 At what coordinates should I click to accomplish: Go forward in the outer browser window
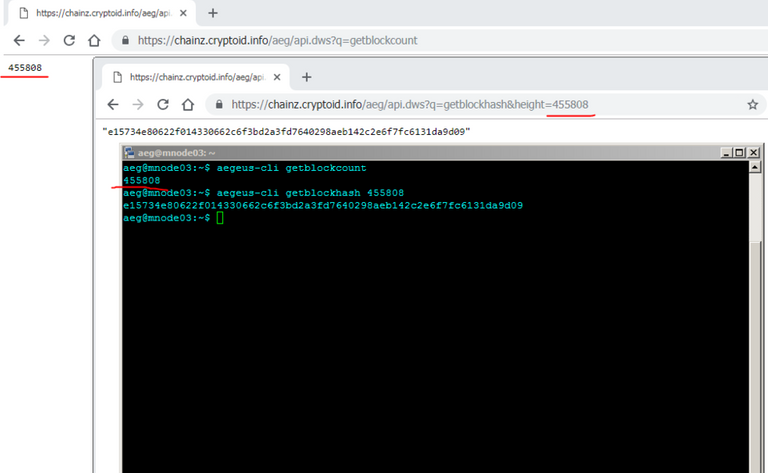click(x=44, y=40)
